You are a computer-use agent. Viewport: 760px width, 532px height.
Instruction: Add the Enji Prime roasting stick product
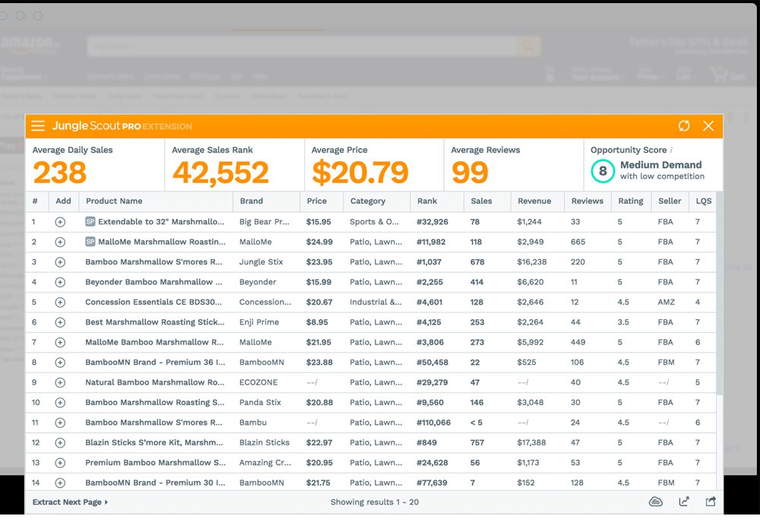tap(60, 322)
